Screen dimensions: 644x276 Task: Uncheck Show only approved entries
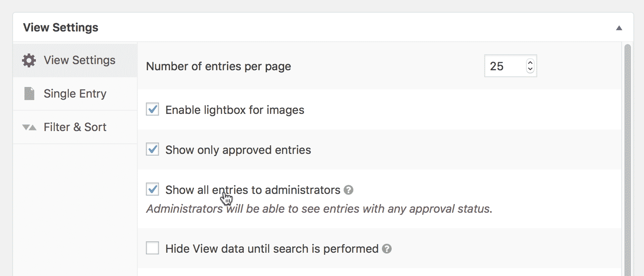tap(152, 149)
